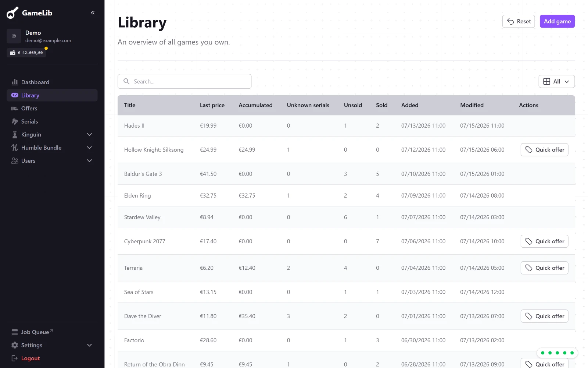
Task: Click the Humble Bundle H icon
Action: point(15,148)
